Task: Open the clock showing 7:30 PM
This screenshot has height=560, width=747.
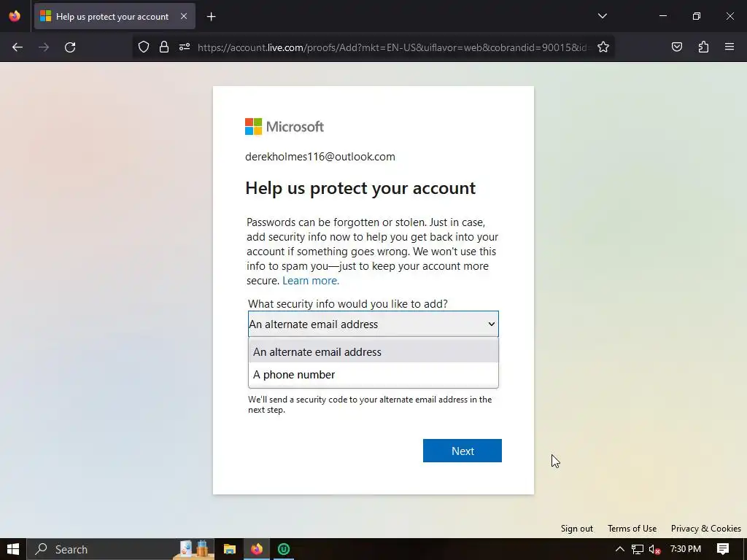Action: 686,549
